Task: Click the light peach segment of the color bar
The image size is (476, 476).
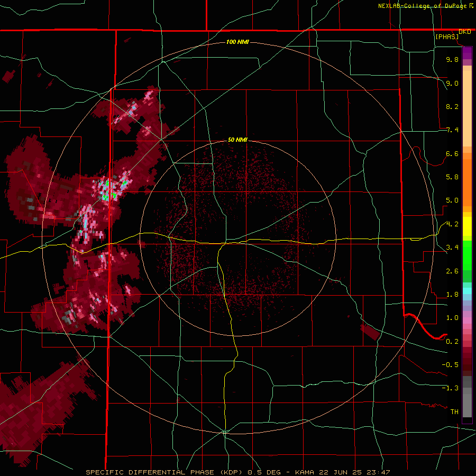Action: [x=467, y=108]
